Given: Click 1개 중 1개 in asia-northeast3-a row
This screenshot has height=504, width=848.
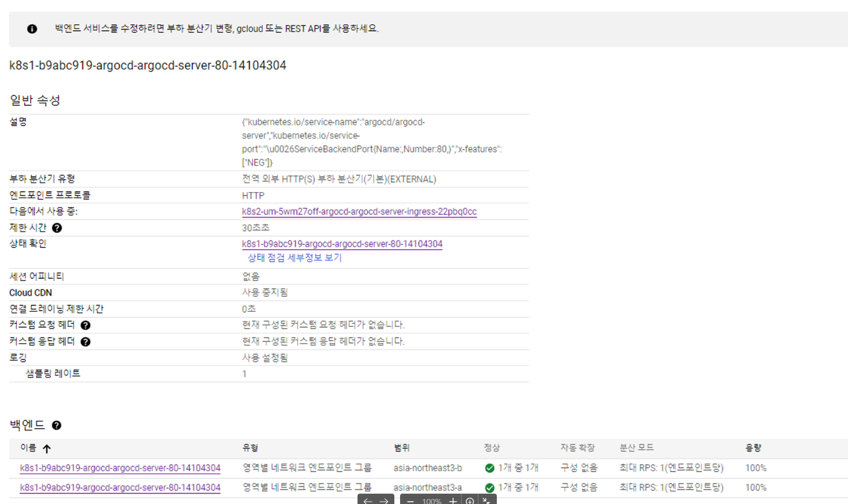Looking at the screenshot, I should (x=518, y=487).
